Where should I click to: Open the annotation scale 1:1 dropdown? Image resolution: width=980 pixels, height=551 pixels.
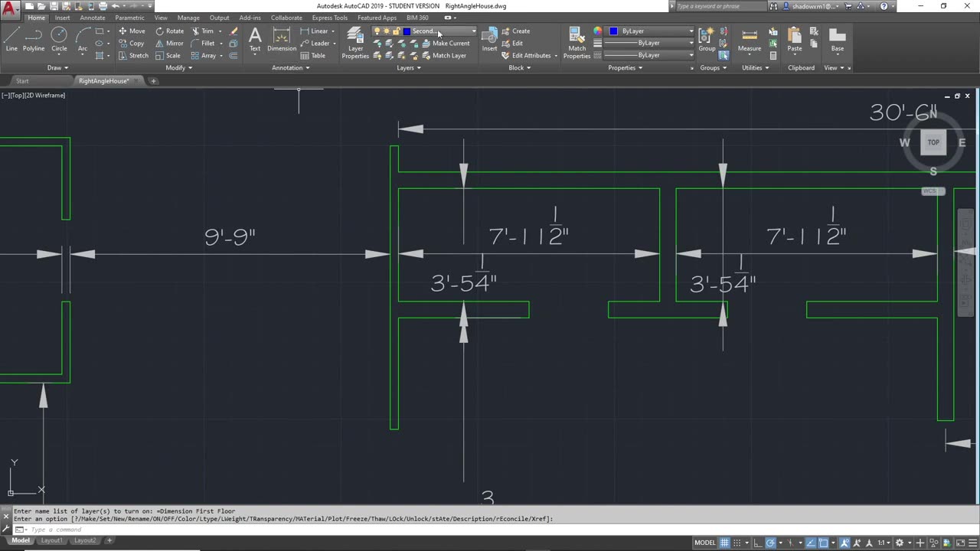(x=886, y=543)
